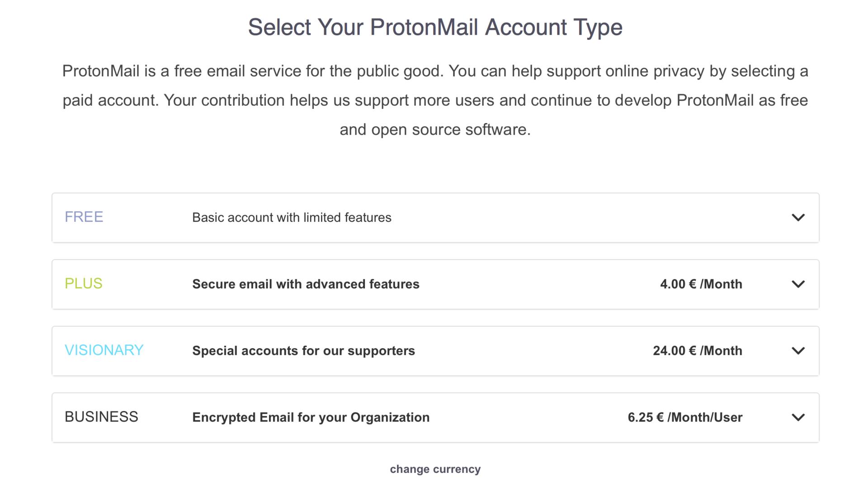This screenshot has height=481, width=868.
Task: Click the 4.00 € /Month price
Action: (x=701, y=284)
